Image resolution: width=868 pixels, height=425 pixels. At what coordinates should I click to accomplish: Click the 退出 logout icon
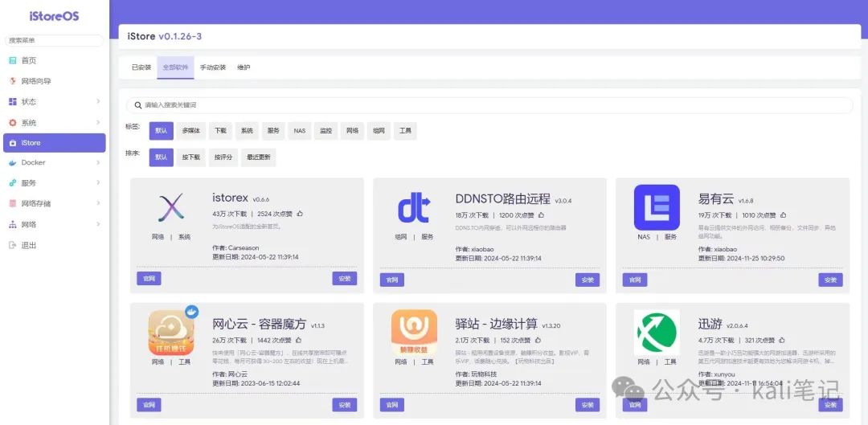(13, 245)
